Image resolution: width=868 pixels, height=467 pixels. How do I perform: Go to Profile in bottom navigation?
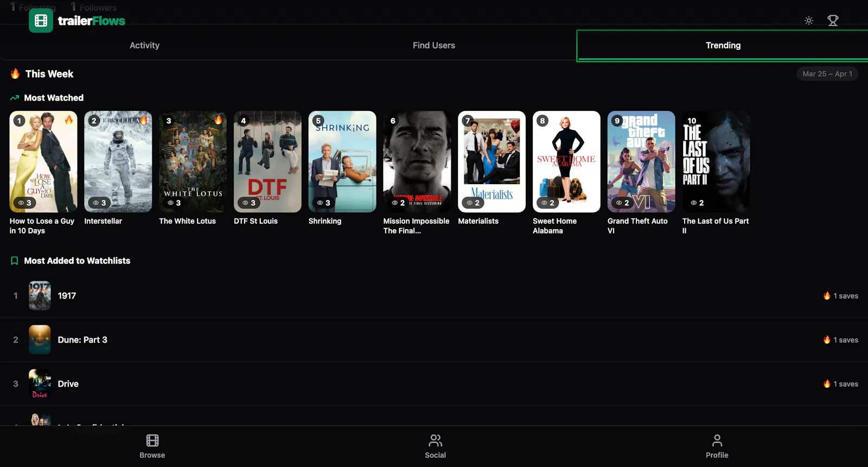(717, 446)
